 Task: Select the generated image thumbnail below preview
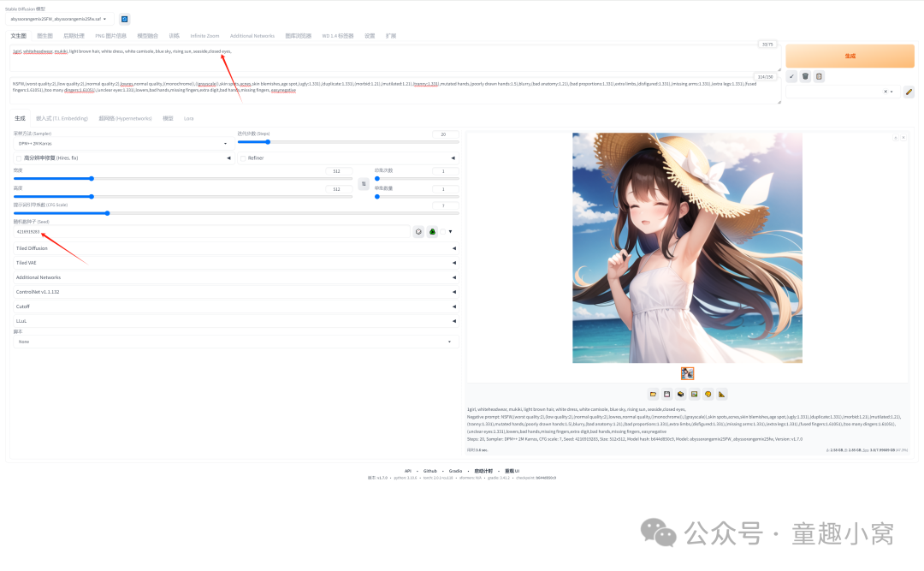click(x=687, y=373)
